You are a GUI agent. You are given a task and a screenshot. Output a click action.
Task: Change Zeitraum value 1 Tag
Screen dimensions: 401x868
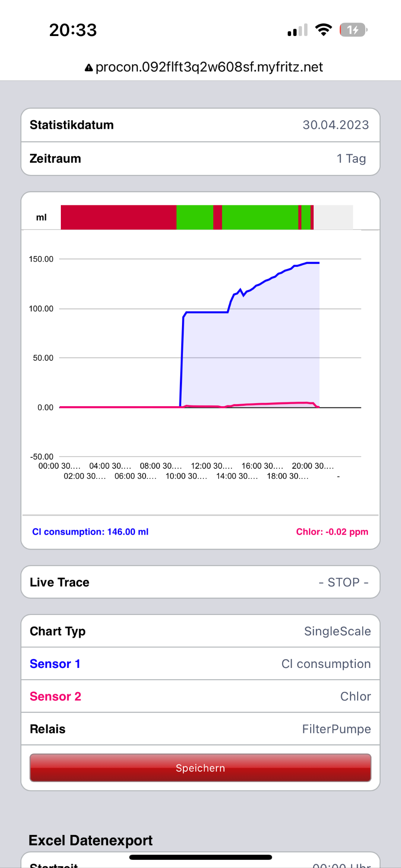click(200, 159)
